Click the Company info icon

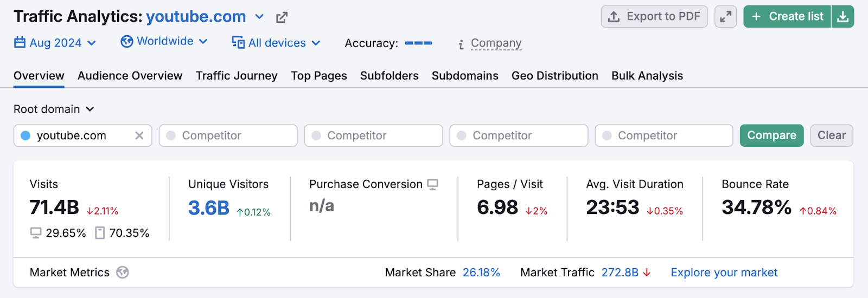click(x=461, y=44)
